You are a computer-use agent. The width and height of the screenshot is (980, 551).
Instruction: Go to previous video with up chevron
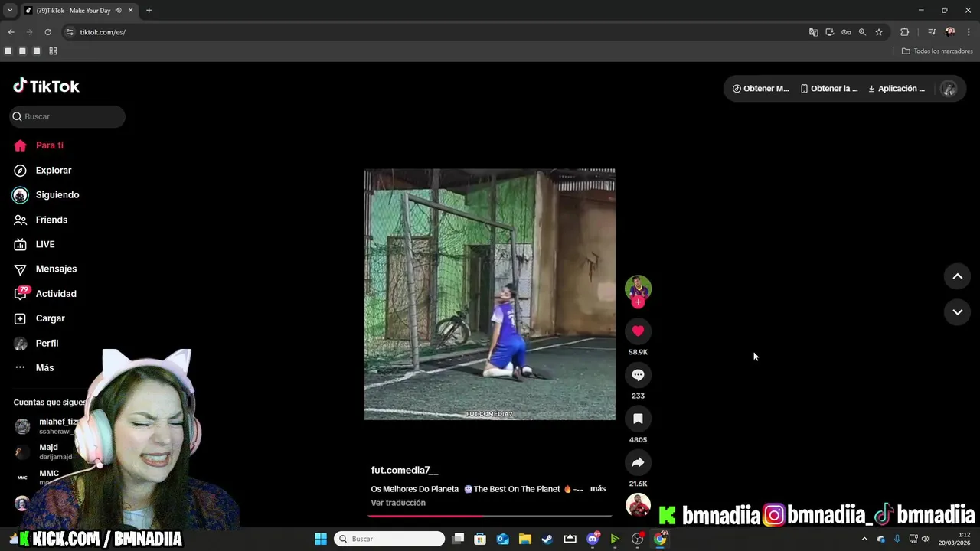957,276
